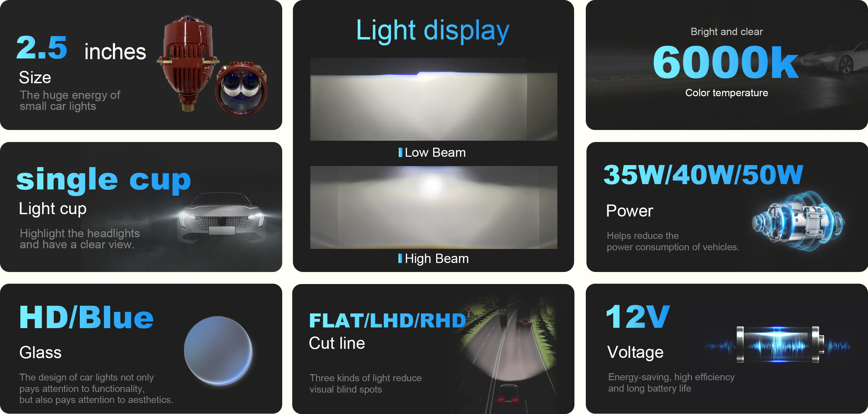Click the 2.5 inches size heading
868x414 pixels.
[x=81, y=48]
